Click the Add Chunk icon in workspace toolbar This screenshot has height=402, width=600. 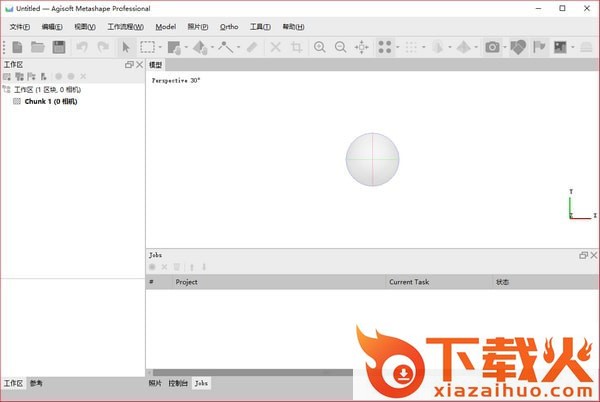tap(7, 76)
